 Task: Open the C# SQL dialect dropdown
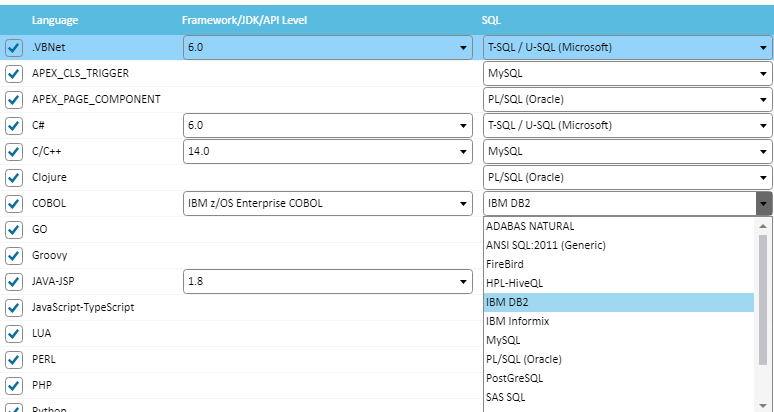pos(627,125)
